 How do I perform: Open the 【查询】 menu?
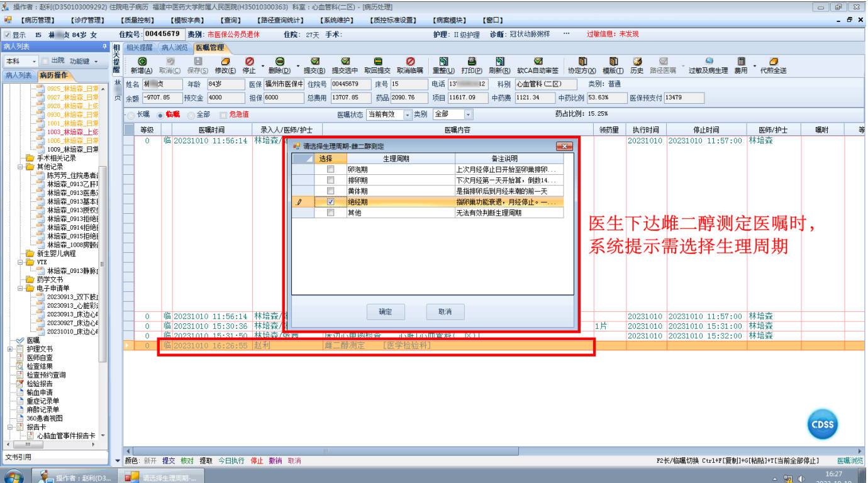[230, 20]
